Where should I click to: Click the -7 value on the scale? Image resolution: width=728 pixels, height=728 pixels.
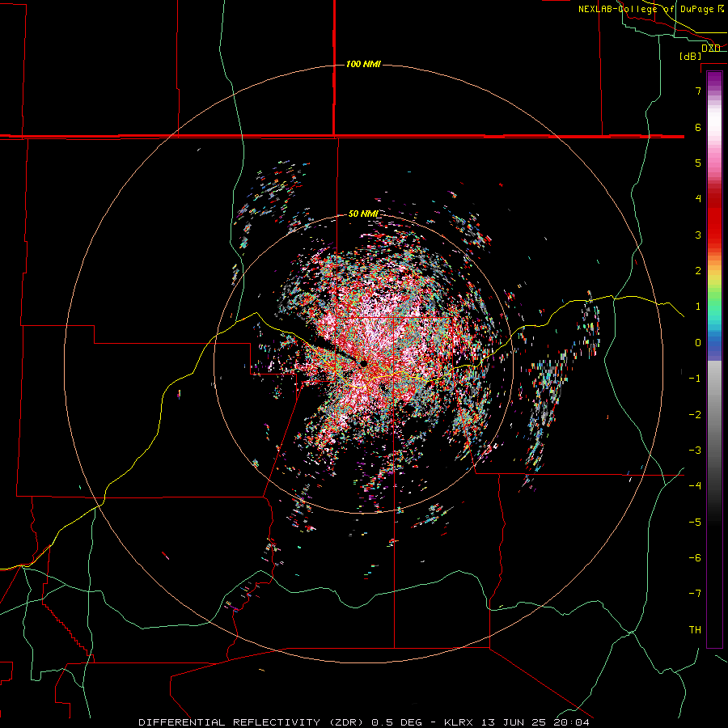click(695, 594)
